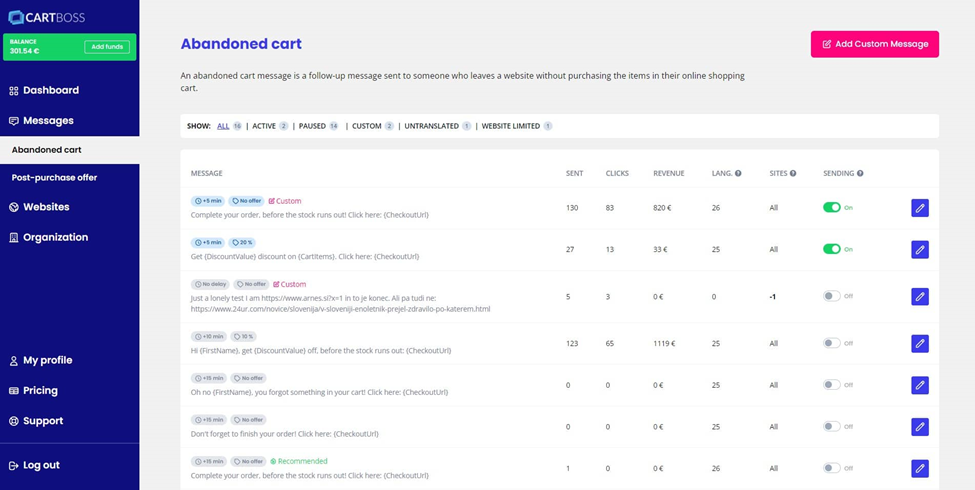Screen dimensions: 975x490
Task: Click Add funds button
Action: pyautogui.click(x=106, y=47)
